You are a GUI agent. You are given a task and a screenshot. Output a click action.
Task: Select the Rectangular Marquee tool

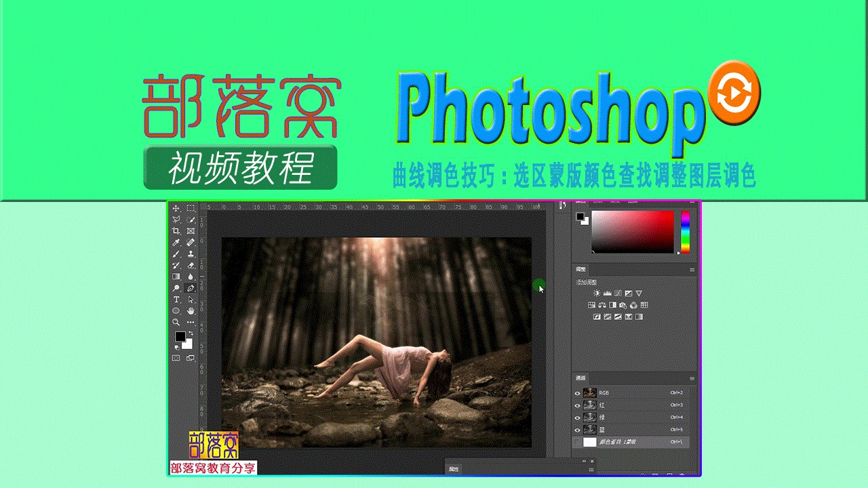tap(191, 208)
